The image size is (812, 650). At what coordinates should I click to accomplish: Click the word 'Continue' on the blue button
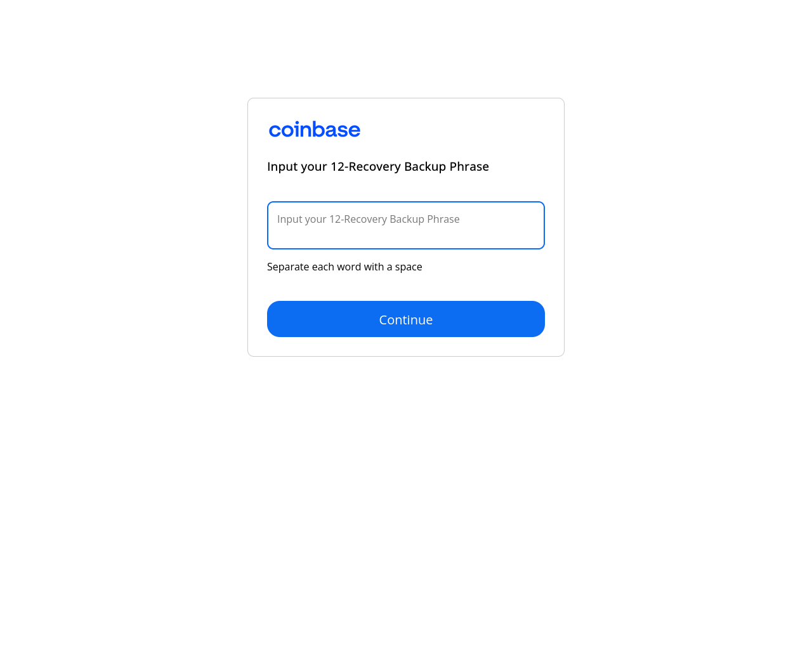pyautogui.click(x=406, y=320)
